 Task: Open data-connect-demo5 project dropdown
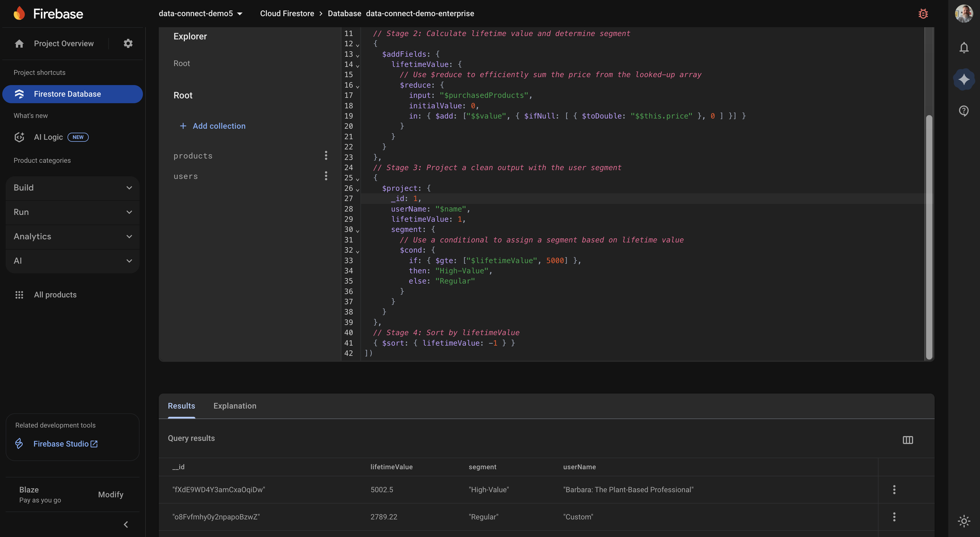coord(200,13)
